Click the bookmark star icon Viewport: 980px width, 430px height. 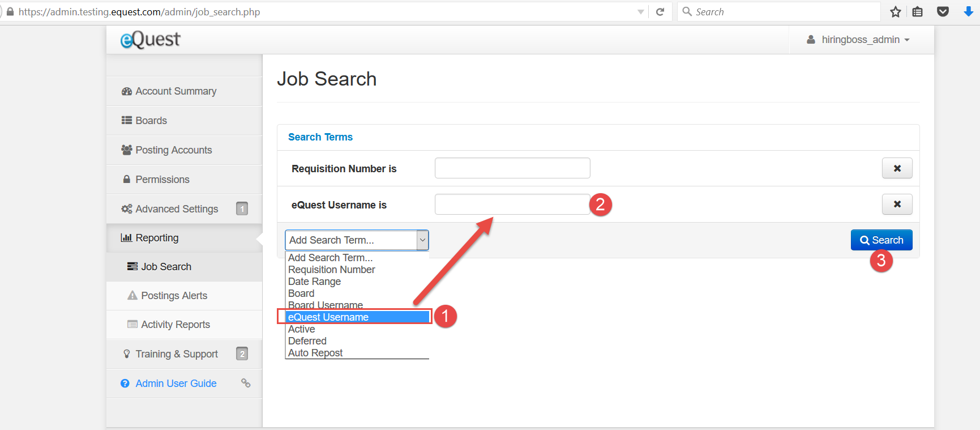[896, 12]
